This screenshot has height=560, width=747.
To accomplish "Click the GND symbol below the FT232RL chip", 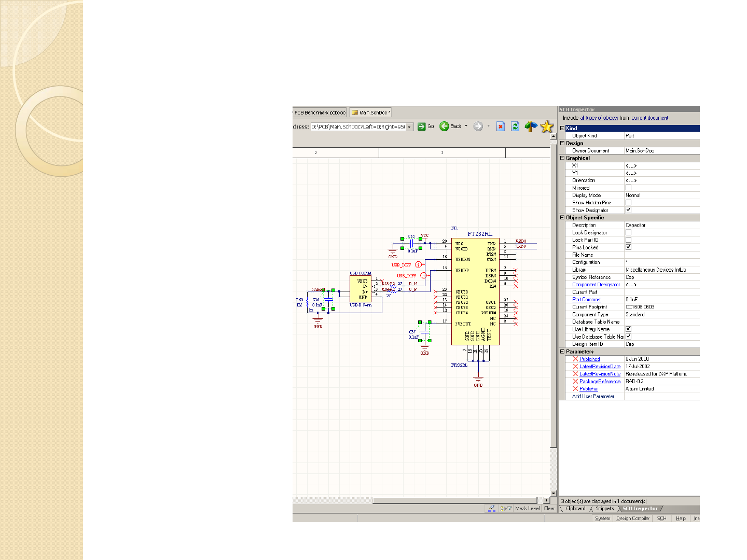I will tap(478, 381).
